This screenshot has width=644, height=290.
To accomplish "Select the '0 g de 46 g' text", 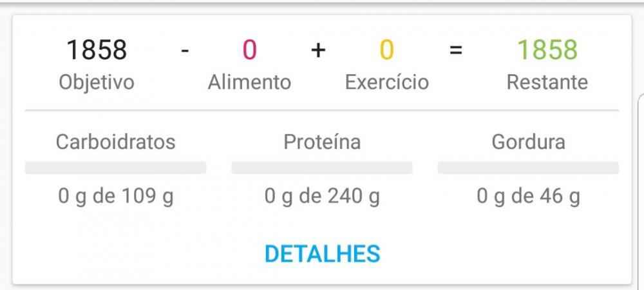I will click(x=528, y=196).
